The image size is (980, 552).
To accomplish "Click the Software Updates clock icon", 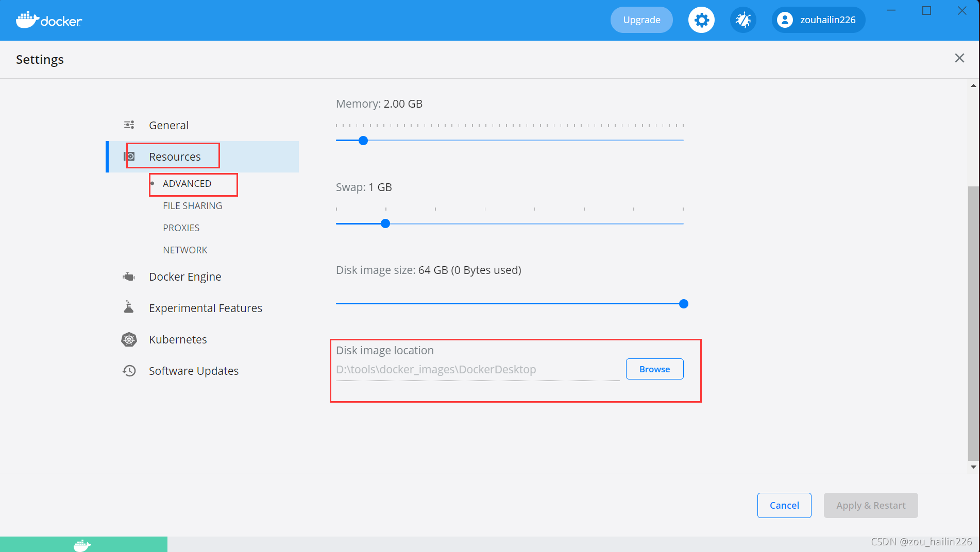I will coord(129,371).
